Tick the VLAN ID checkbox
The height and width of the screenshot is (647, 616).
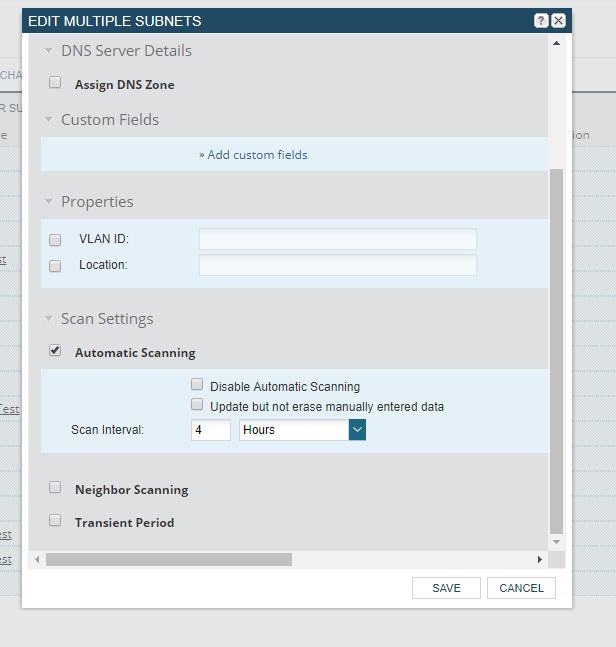coord(55,240)
